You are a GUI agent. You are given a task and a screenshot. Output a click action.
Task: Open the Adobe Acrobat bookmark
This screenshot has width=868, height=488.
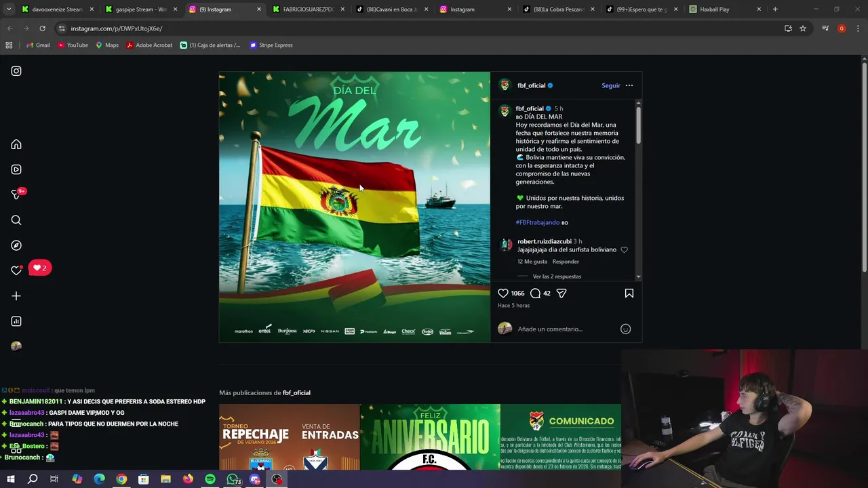point(149,45)
